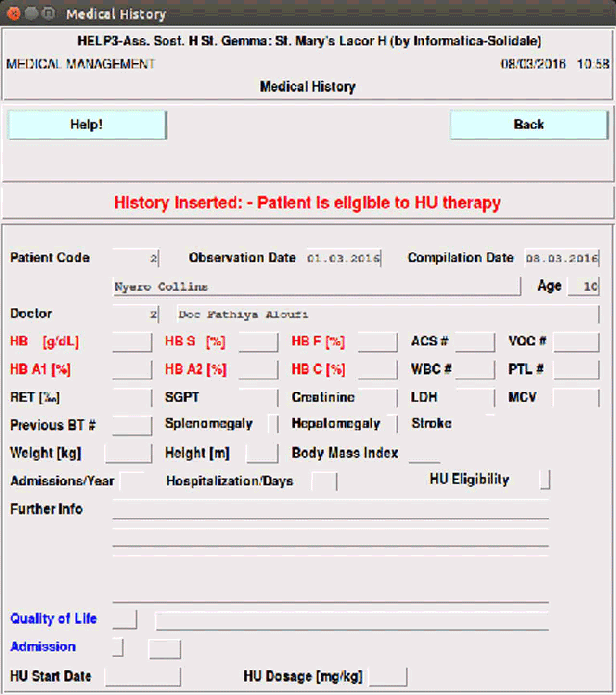Click the HB S [%] input field

click(258, 342)
